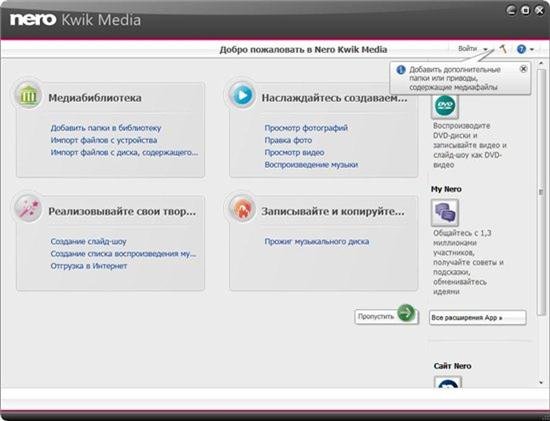
Task: Expand the Войти dropdown arrow
Action: pos(485,49)
